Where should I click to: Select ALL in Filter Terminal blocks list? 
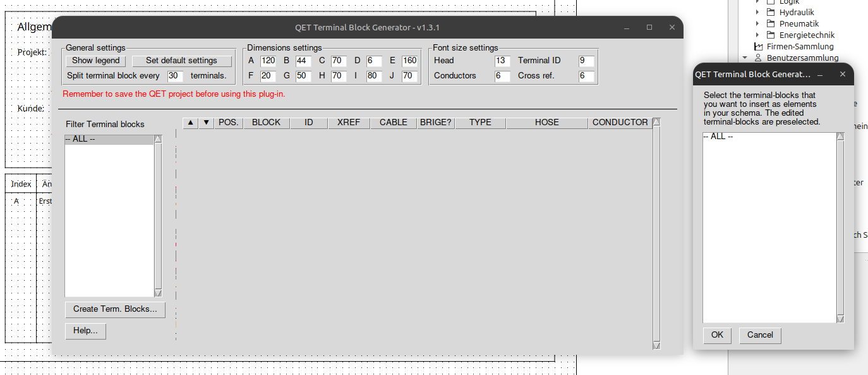(109, 139)
